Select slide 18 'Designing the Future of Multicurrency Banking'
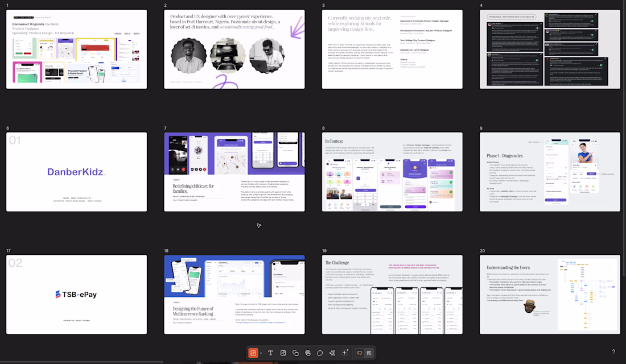The height and width of the screenshot is (364, 626). pos(234,295)
